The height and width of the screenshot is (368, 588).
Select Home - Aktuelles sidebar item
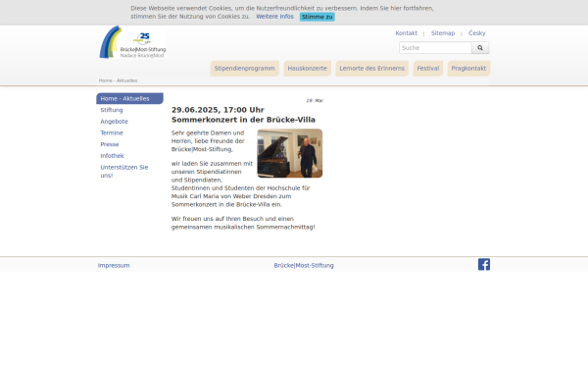pos(129,98)
